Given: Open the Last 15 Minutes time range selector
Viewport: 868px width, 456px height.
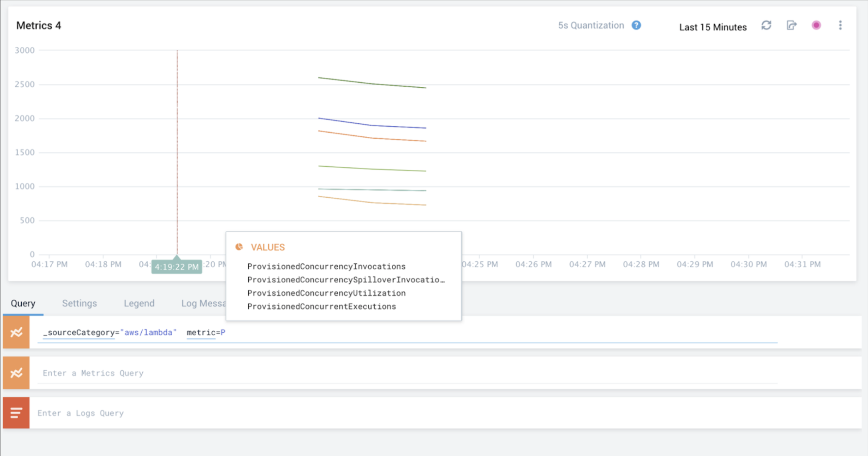Looking at the screenshot, I should pos(712,27).
